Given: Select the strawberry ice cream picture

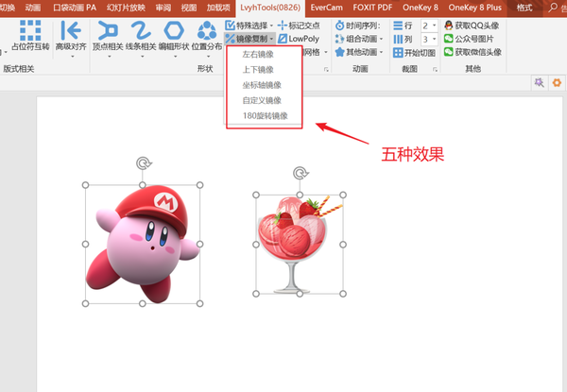Looking at the screenshot, I should [x=300, y=245].
